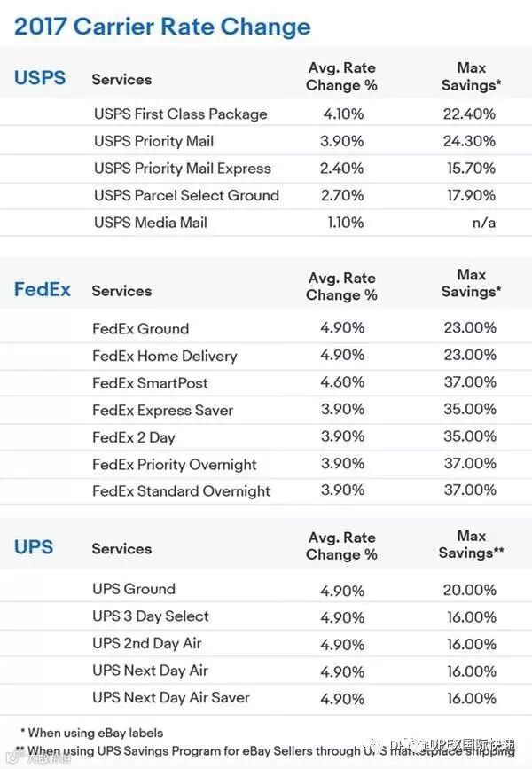This screenshot has width=532, height=769.
Task: Click UPS Next Day Air Saver row
Action: [x=266, y=698]
